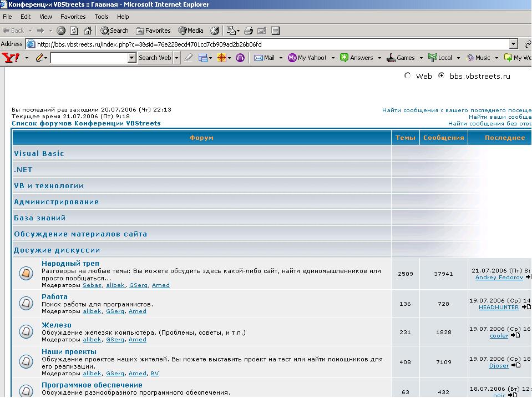Viewport: 532px width, 398px height.
Task: Open the Favorites menu
Action: tap(73, 17)
